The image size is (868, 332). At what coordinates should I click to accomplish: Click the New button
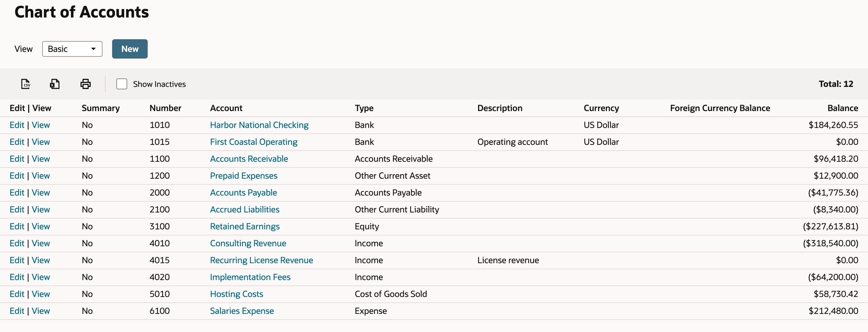[x=130, y=49]
